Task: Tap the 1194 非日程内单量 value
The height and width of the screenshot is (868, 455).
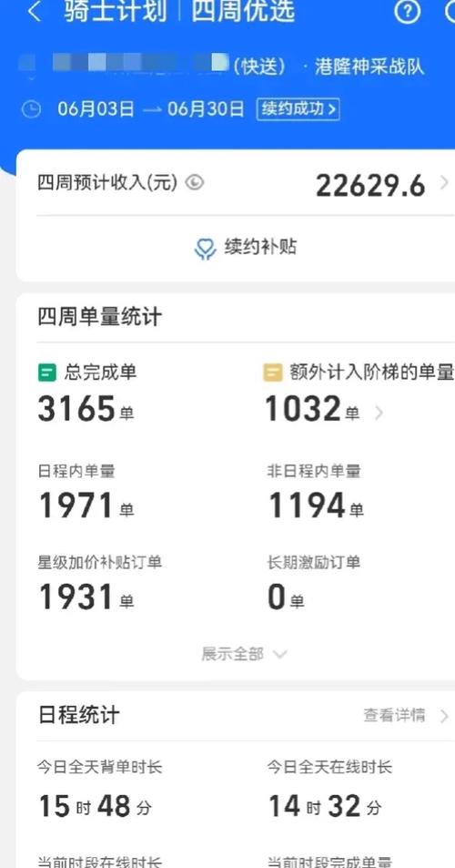Action: (x=307, y=505)
